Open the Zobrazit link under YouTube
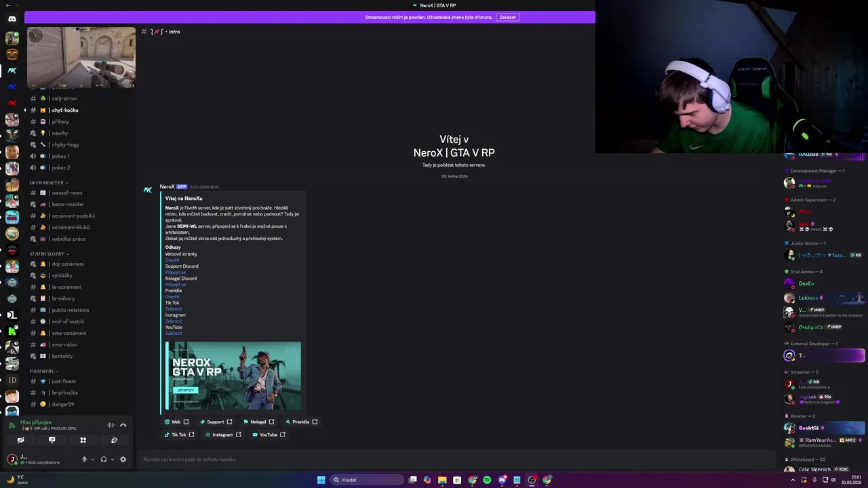 174,333
